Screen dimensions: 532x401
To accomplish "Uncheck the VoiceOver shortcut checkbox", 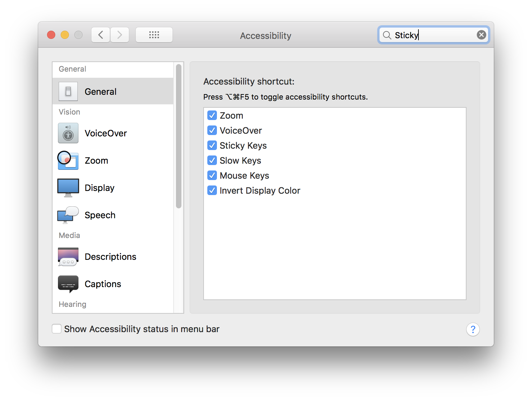I will point(212,130).
